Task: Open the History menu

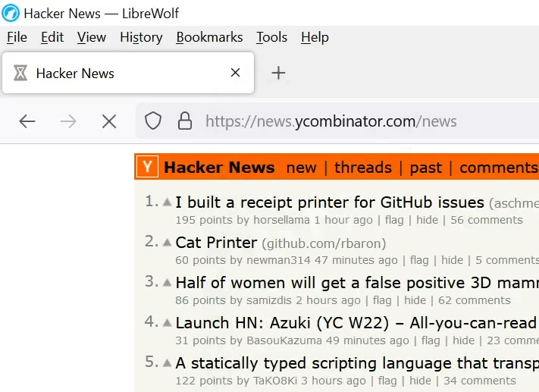Action: coord(141,37)
